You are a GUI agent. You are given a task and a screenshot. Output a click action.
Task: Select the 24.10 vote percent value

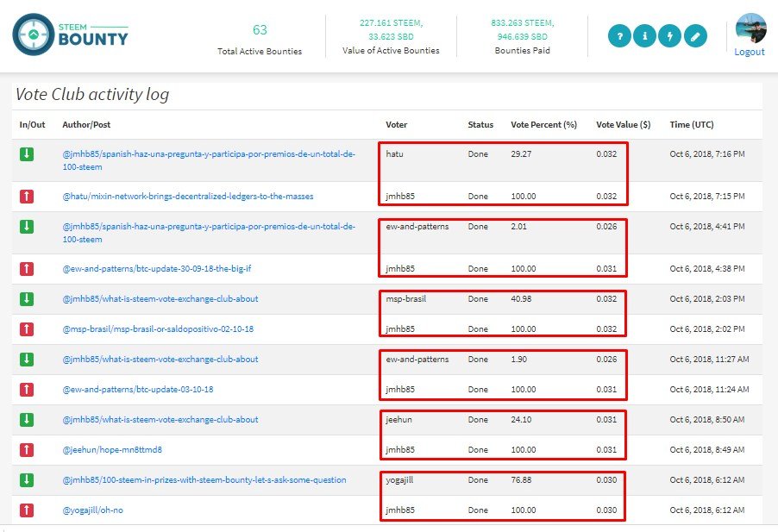(x=521, y=420)
